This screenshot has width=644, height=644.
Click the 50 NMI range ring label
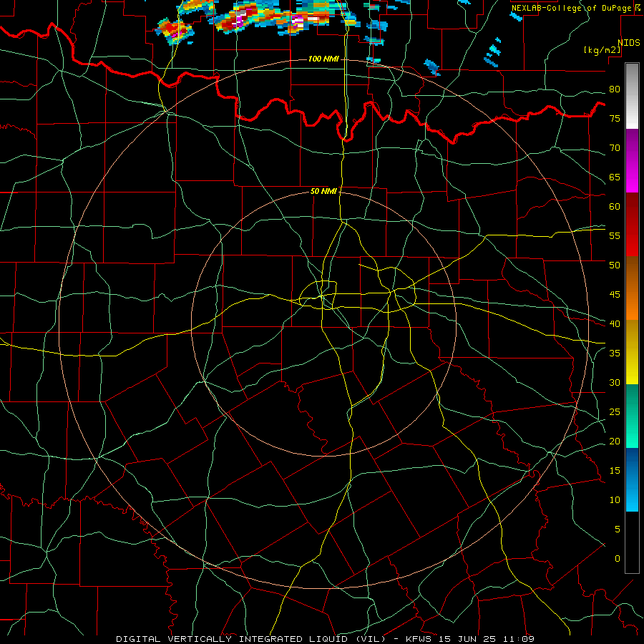pyautogui.click(x=323, y=191)
